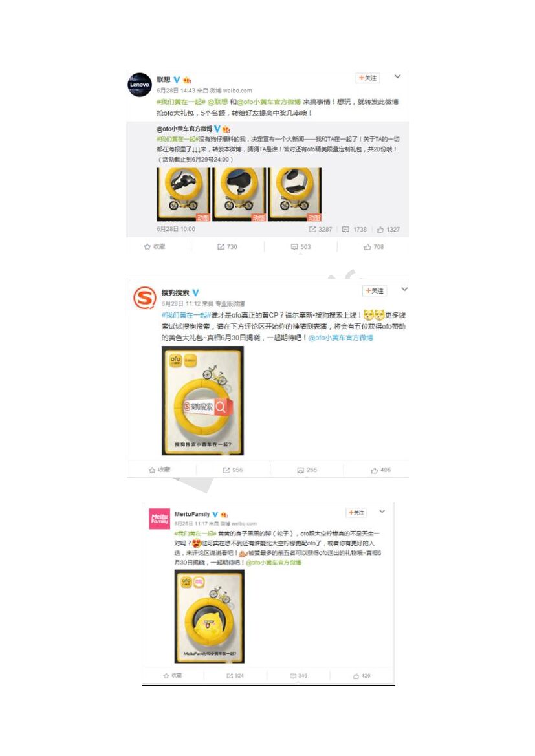The width and height of the screenshot is (535, 756).
Task: Follow MeituFamily with the +关注 button
Action: (x=357, y=513)
